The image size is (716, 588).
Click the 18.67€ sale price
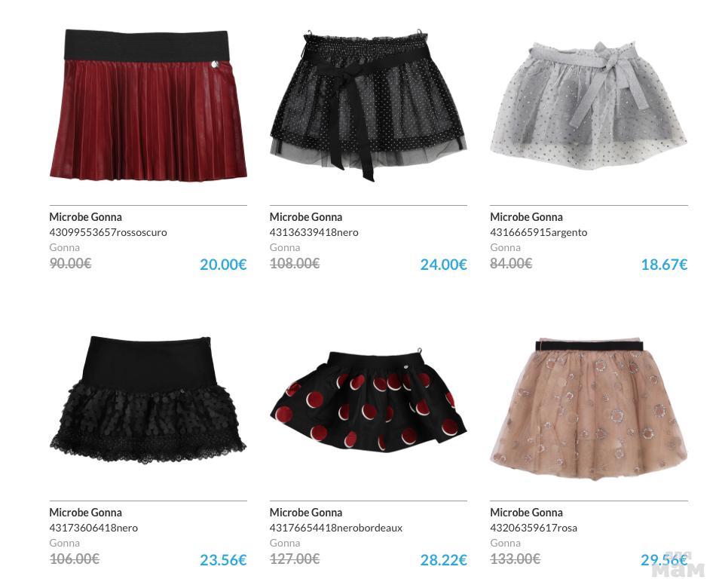point(664,265)
